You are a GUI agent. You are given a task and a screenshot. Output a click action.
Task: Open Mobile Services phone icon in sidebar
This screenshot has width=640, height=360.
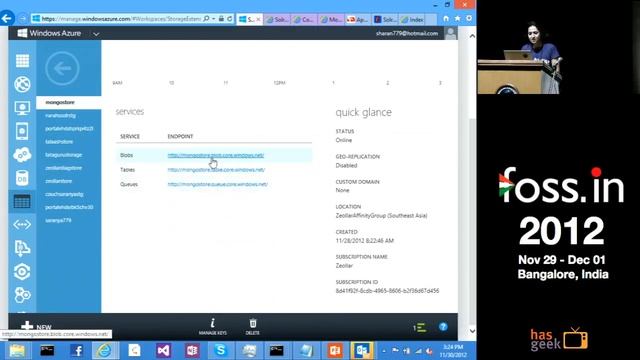[x=22, y=131]
